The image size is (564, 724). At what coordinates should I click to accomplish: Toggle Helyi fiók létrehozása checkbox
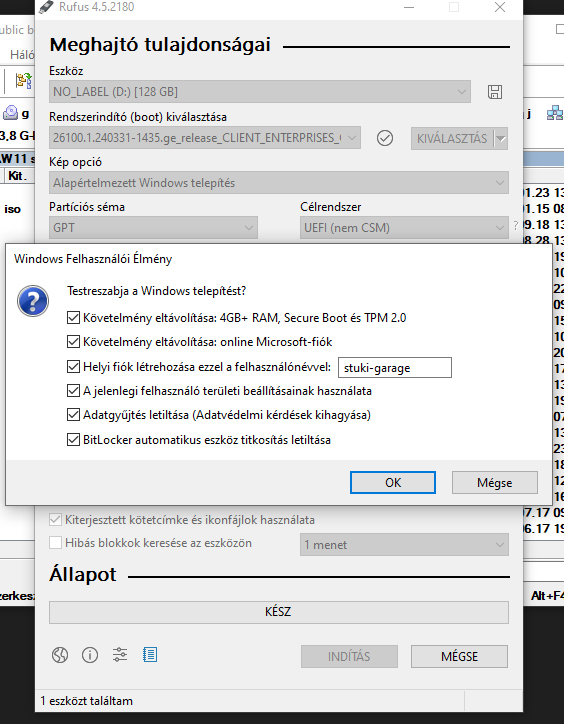(73, 367)
